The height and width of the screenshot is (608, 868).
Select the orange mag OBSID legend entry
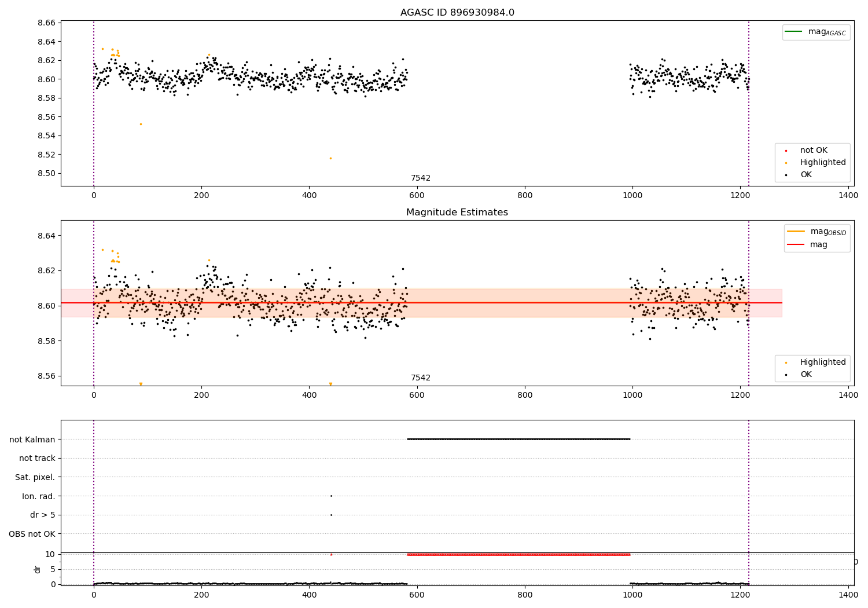click(x=817, y=232)
